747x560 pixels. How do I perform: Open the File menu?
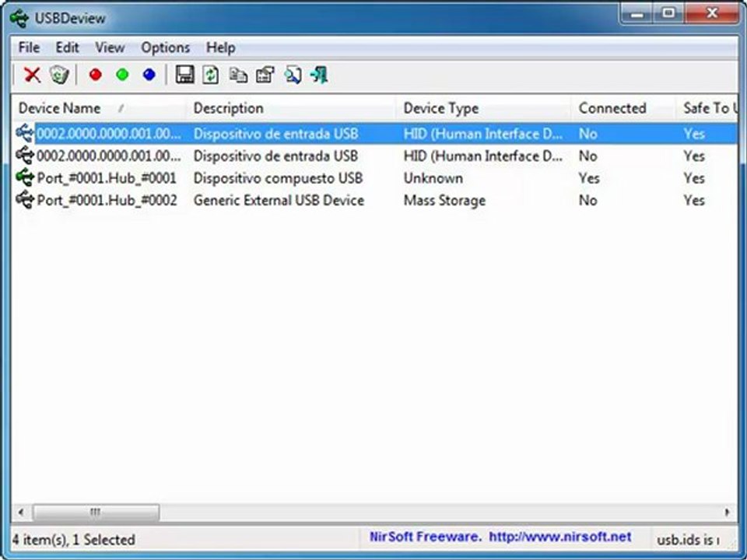[29, 47]
